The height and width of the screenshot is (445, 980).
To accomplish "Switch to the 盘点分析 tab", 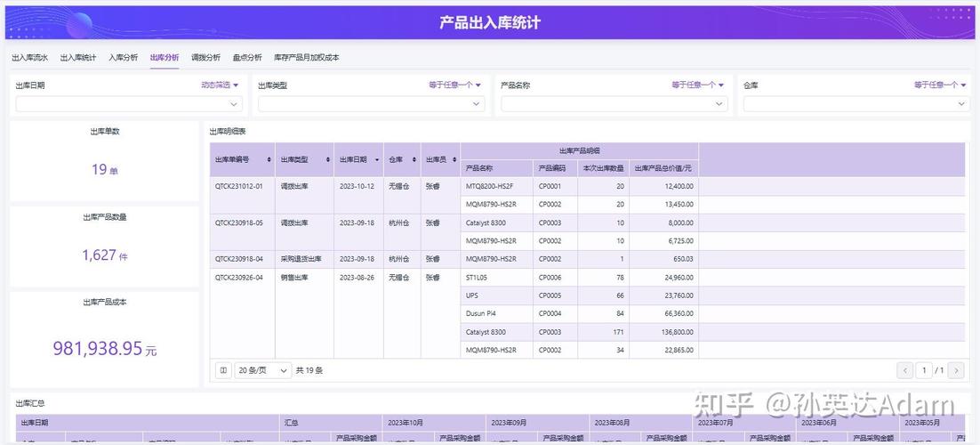I will (247, 58).
